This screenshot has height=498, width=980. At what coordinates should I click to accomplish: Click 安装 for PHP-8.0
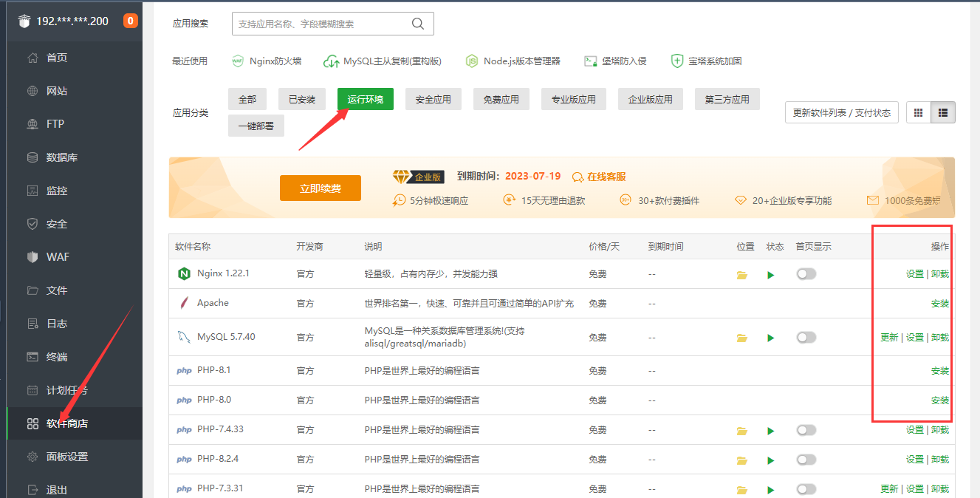click(x=940, y=400)
